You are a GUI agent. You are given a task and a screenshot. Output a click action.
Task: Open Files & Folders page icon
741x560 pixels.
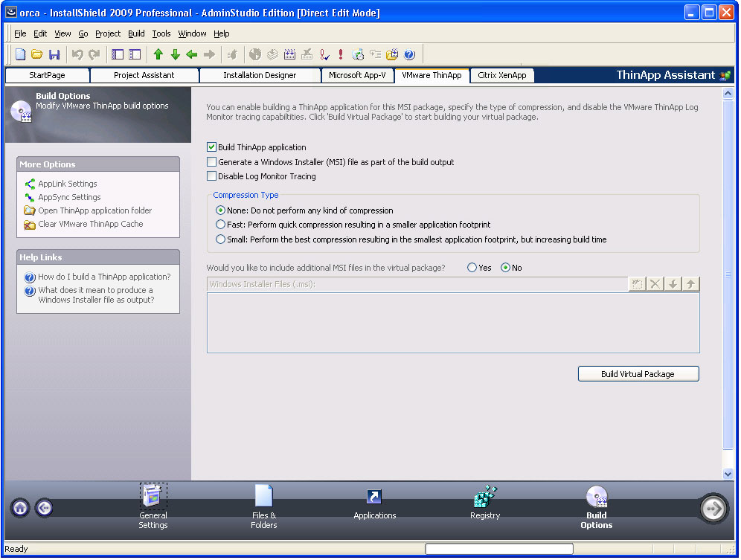(264, 497)
